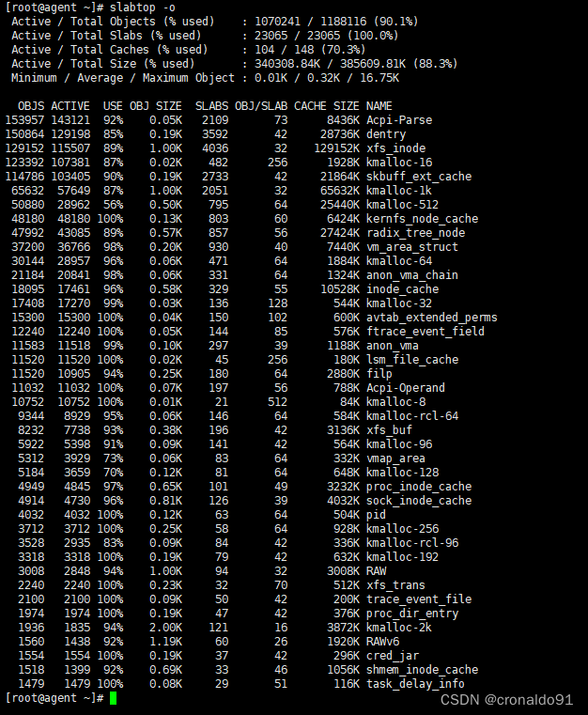This screenshot has height=715, width=588.
Task: Click the 73% use value for vmap_area
Action: pyautogui.click(x=113, y=459)
